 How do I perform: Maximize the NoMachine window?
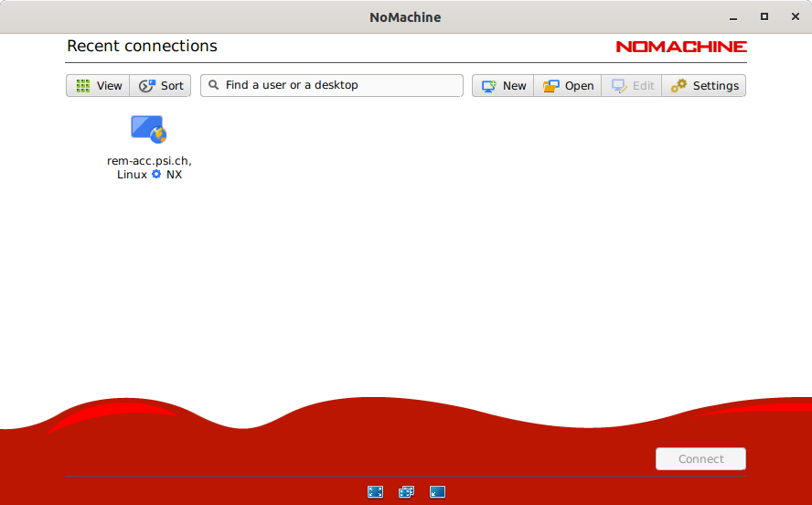(x=764, y=16)
